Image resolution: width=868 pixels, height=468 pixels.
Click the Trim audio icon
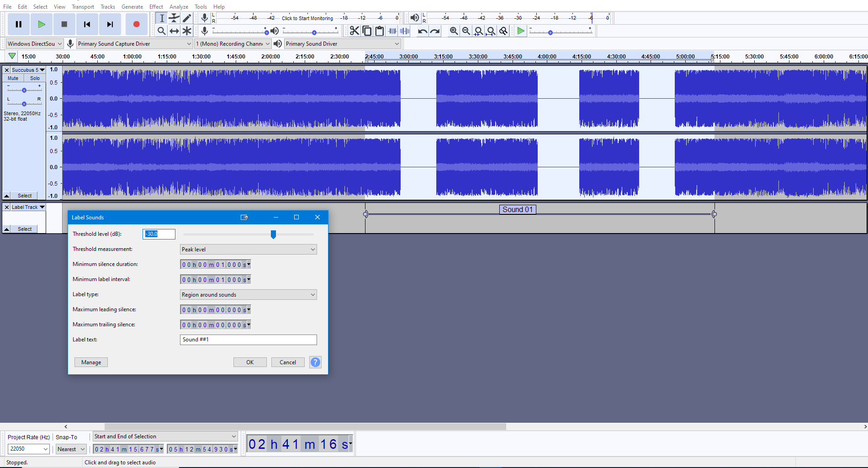(x=392, y=31)
